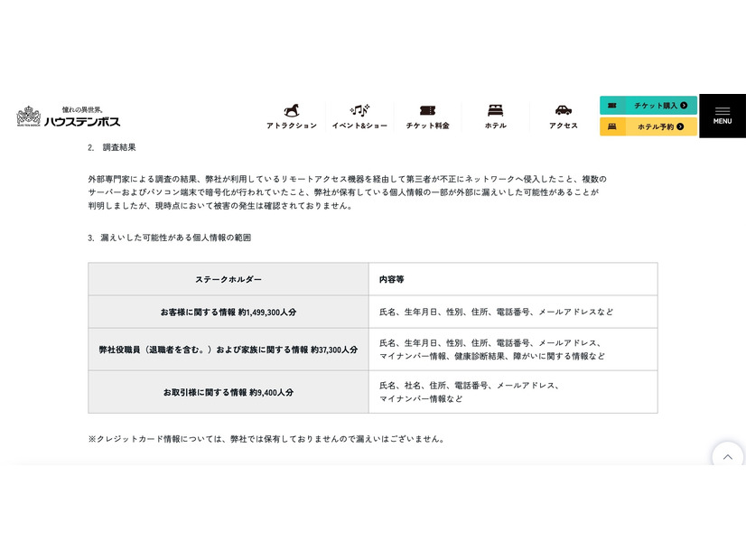Click the car icon above アクセス
Screen dimensions: 746x560
563,110
